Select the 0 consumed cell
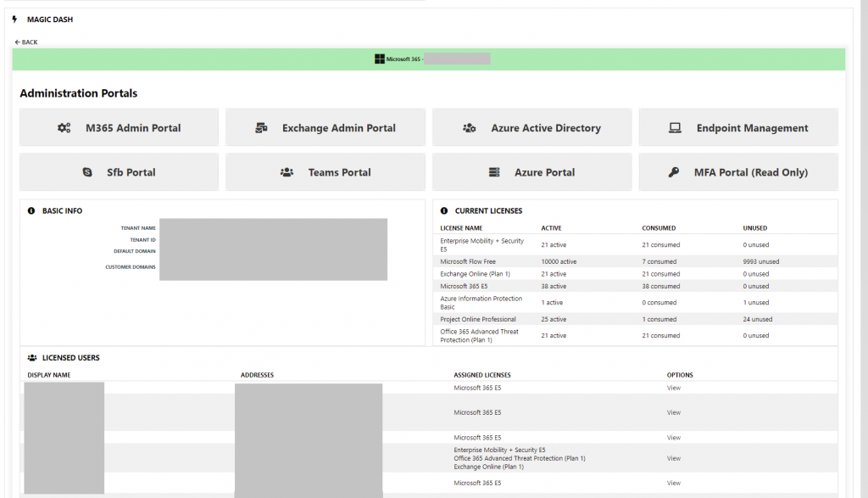Viewport: 868px width, 498px height. coord(659,303)
